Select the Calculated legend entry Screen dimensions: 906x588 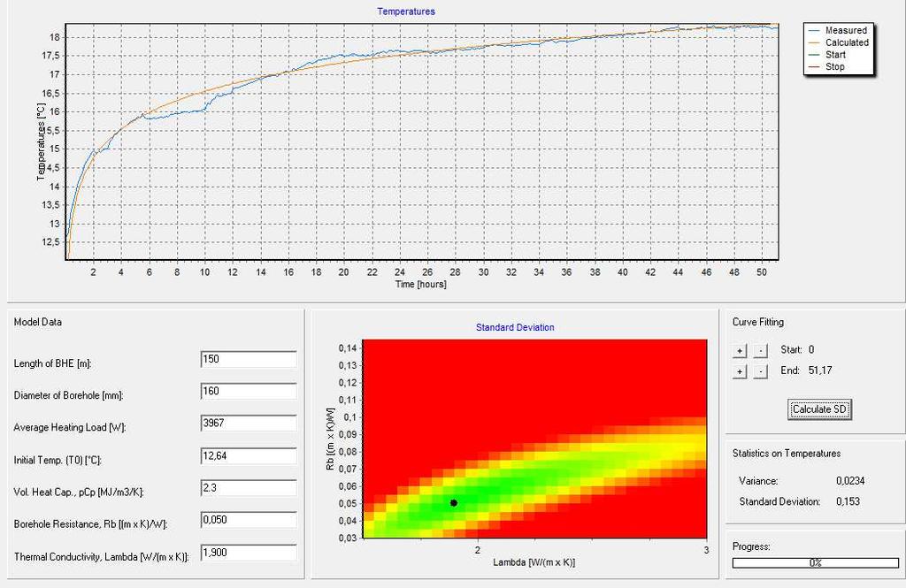click(x=839, y=42)
